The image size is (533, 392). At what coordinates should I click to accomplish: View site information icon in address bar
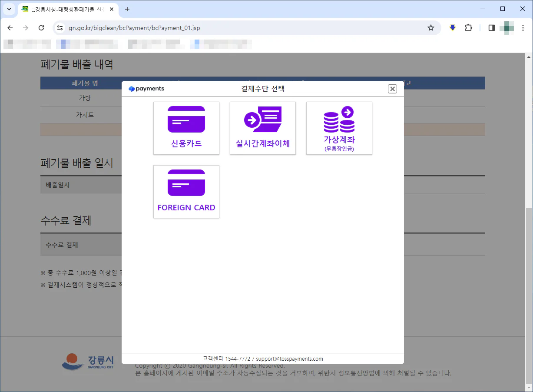(60, 28)
